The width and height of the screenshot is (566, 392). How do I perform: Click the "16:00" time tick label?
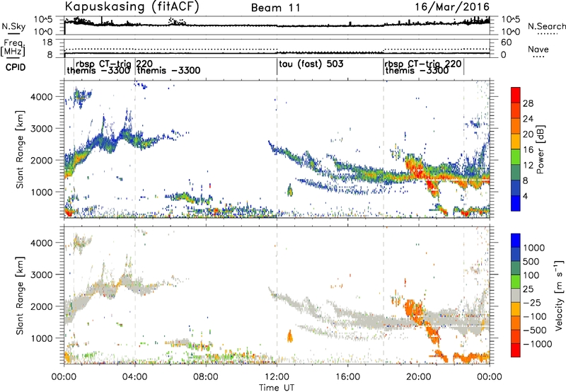[347, 377]
